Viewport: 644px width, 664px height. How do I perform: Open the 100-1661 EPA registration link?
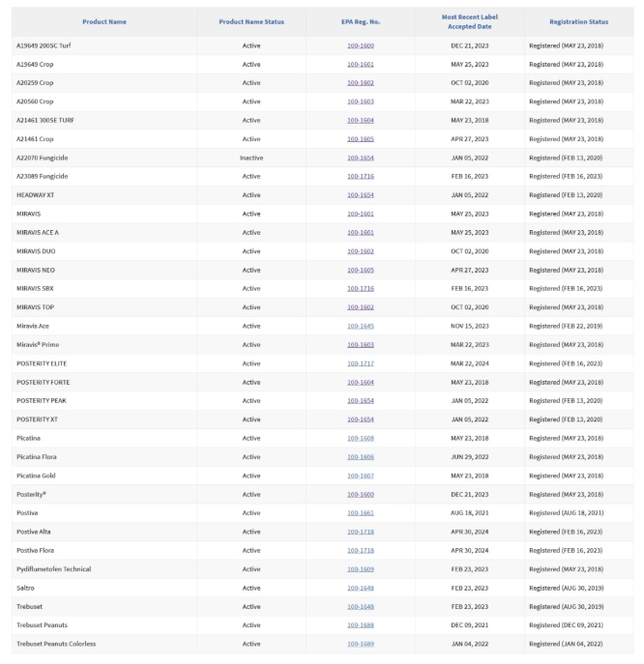361,513
